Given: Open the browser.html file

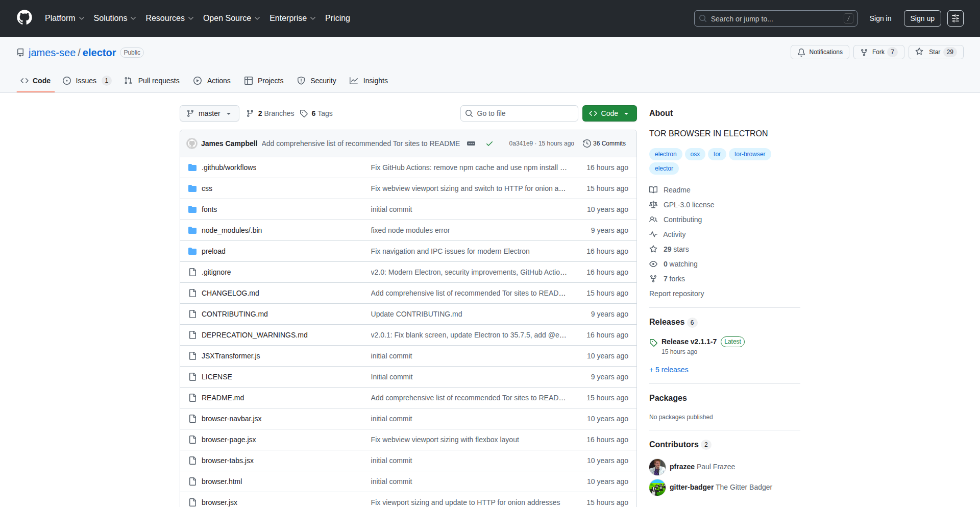Looking at the screenshot, I should pos(222,481).
